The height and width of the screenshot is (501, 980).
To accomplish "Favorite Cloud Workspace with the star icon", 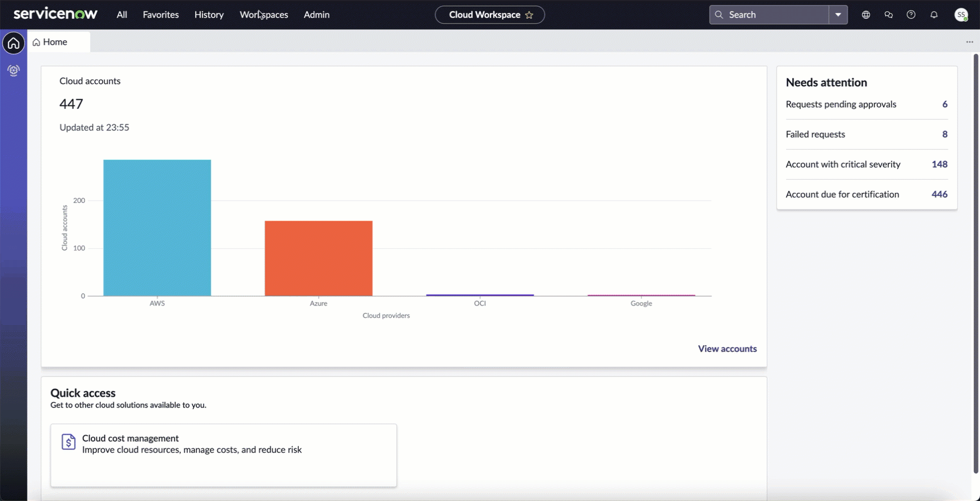I will [529, 15].
